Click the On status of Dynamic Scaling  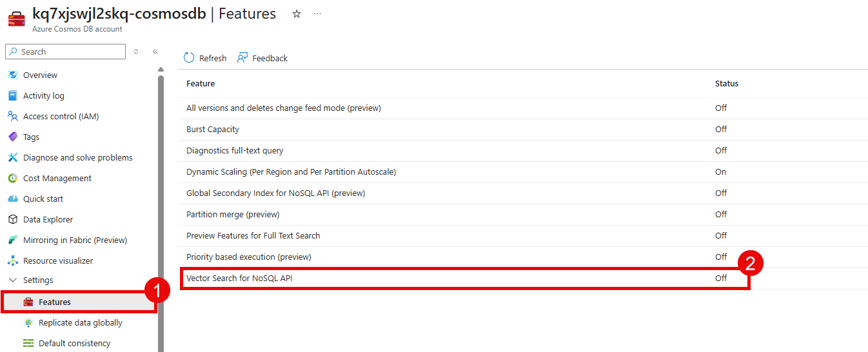pos(720,172)
